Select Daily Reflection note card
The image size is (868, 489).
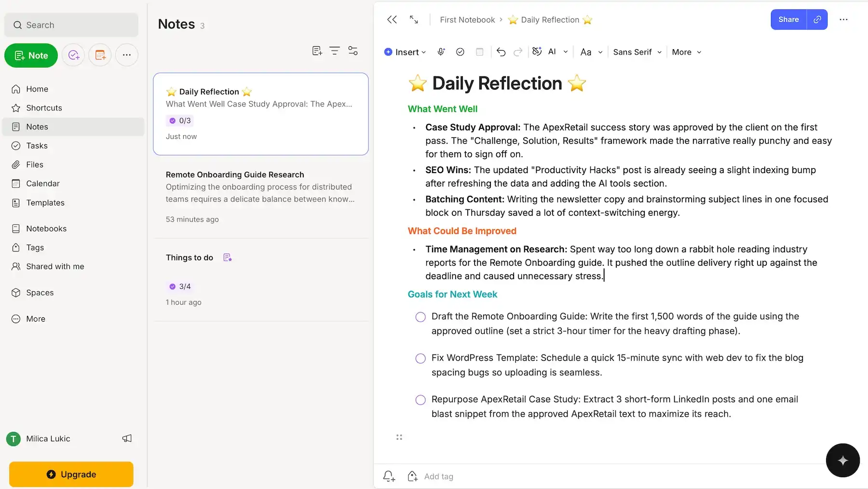261,114
